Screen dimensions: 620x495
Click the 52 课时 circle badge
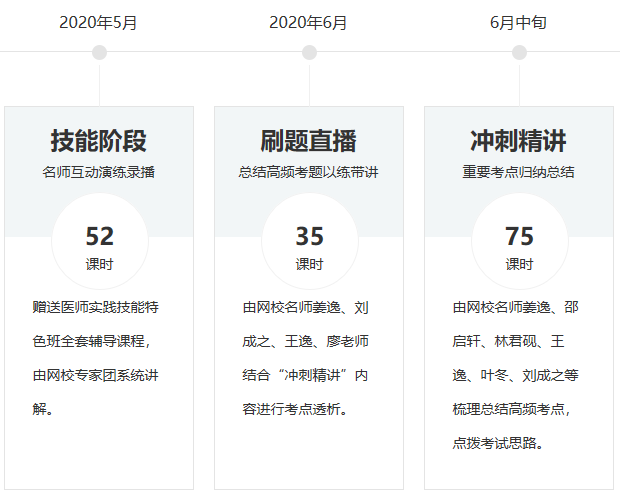[x=99, y=243]
